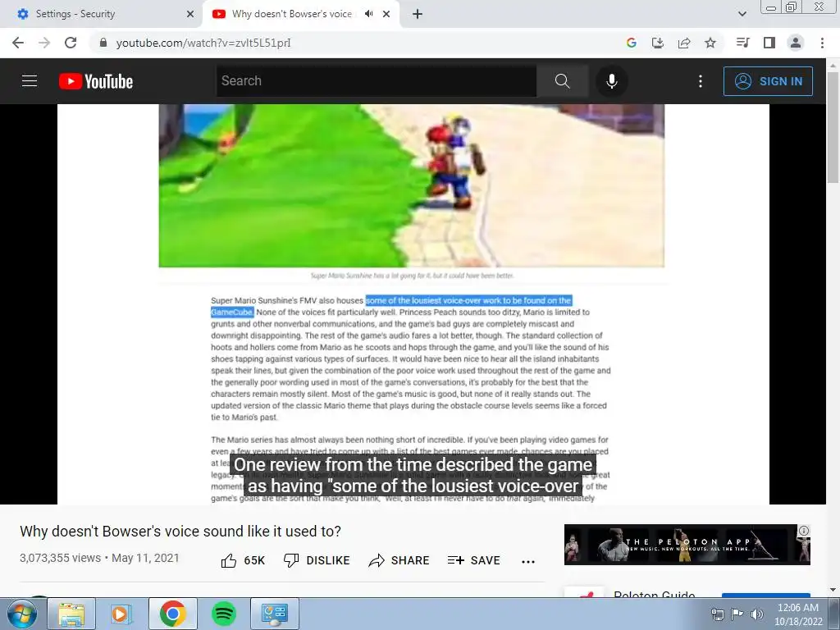Open Action Center flag tray icon
Viewport: 840px width, 630px height.
click(x=737, y=614)
